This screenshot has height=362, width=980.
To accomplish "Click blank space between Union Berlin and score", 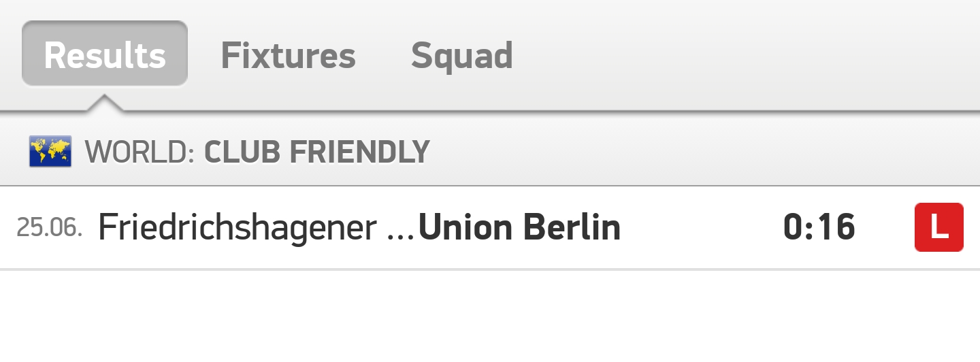I will [701, 227].
